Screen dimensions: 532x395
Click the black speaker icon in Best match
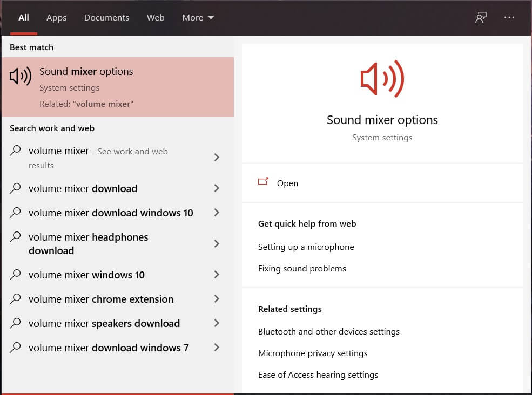point(21,76)
